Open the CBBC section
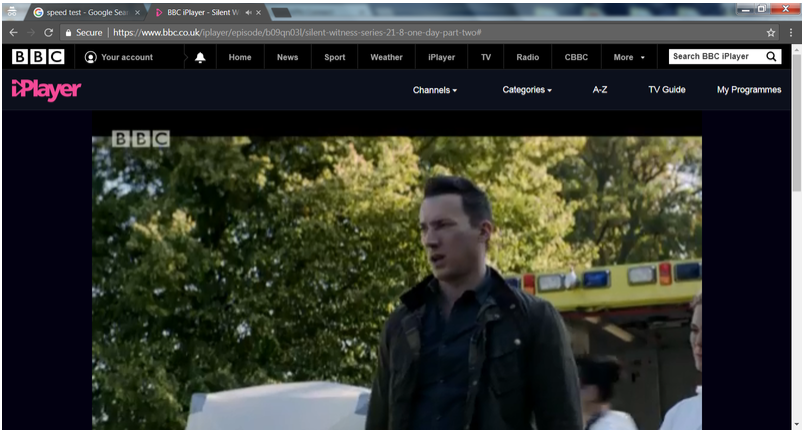 click(x=576, y=57)
